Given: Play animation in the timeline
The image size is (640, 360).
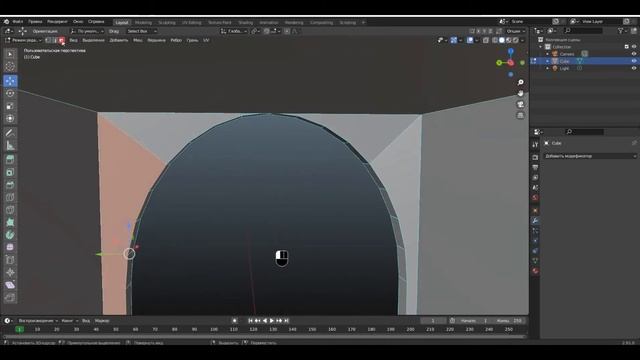Looking at the screenshot, I should tap(272, 321).
